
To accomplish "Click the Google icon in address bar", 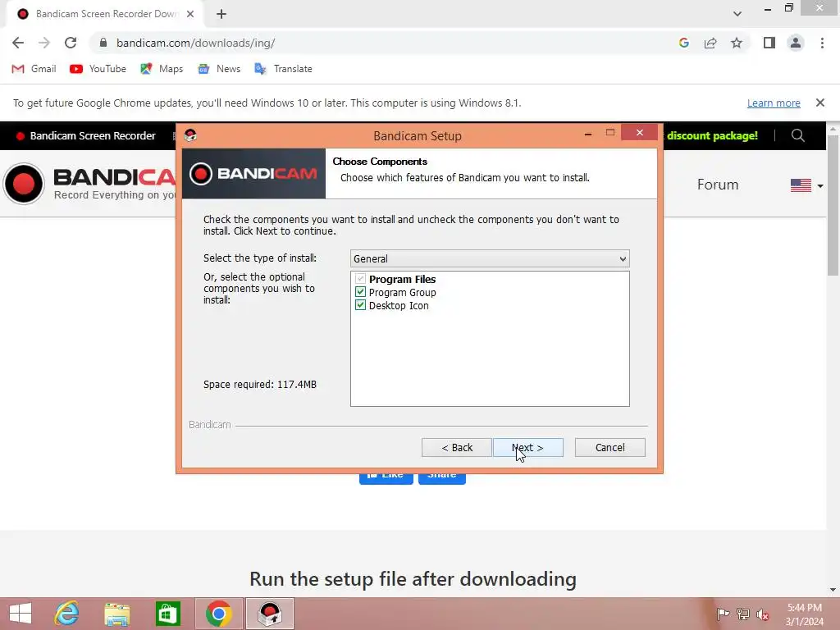I will click(683, 43).
